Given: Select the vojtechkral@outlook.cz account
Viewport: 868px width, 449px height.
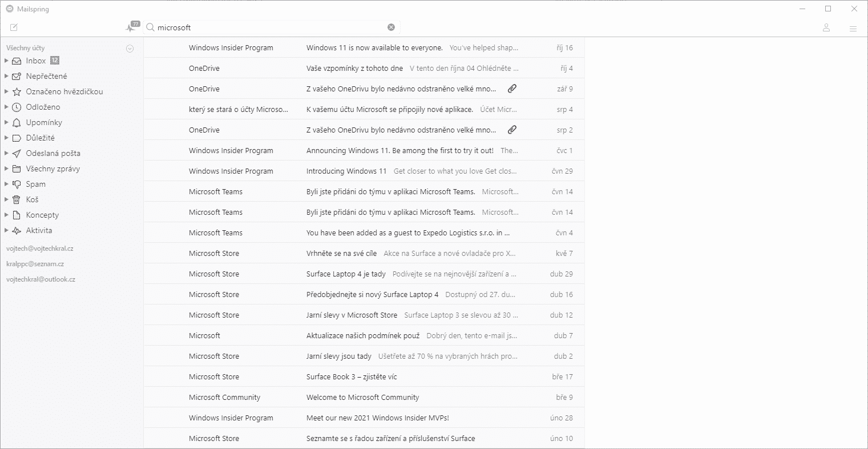Looking at the screenshot, I should (41, 280).
